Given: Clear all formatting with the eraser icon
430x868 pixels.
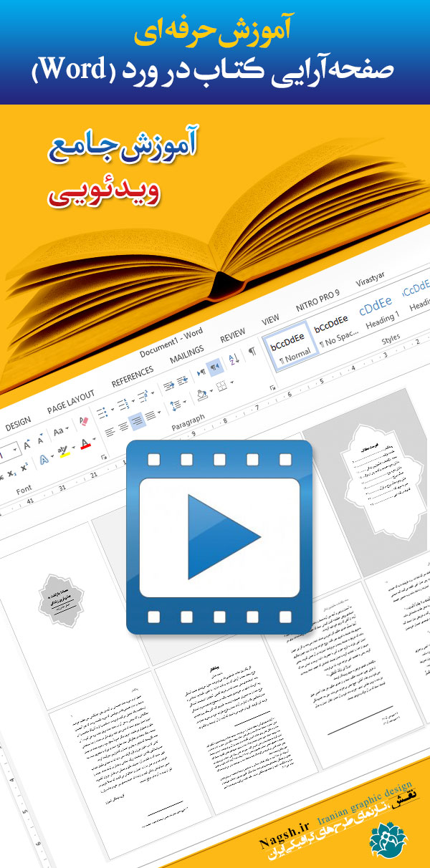Looking at the screenshot, I should [x=84, y=420].
